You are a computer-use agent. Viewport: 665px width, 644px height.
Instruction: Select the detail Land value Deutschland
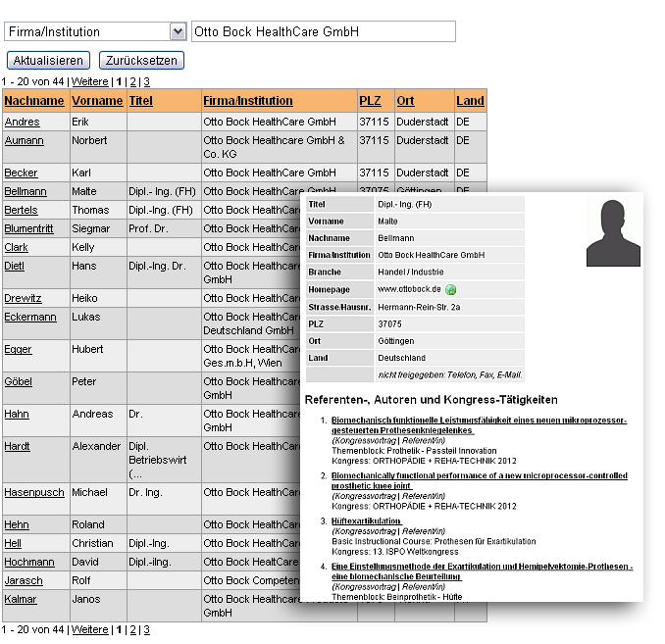click(401, 358)
